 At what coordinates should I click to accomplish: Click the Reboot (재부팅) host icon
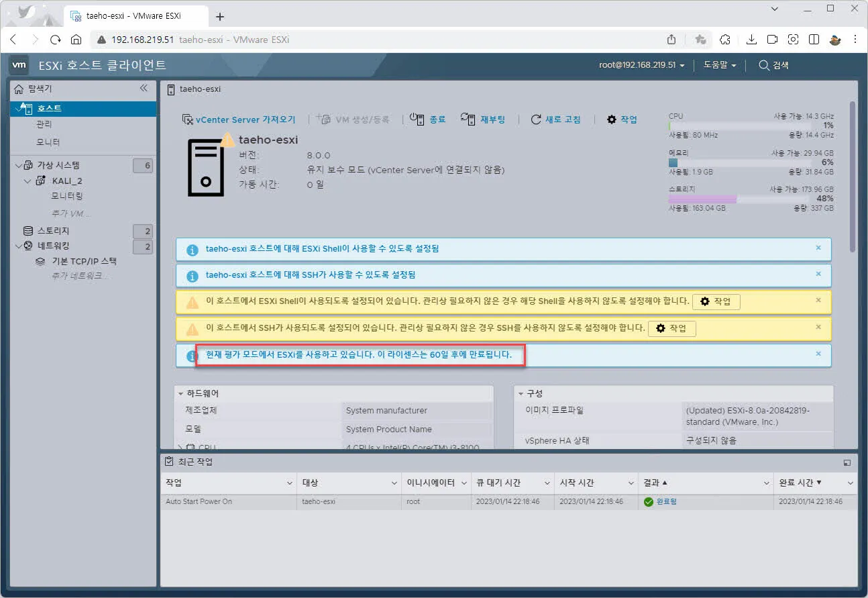point(468,119)
